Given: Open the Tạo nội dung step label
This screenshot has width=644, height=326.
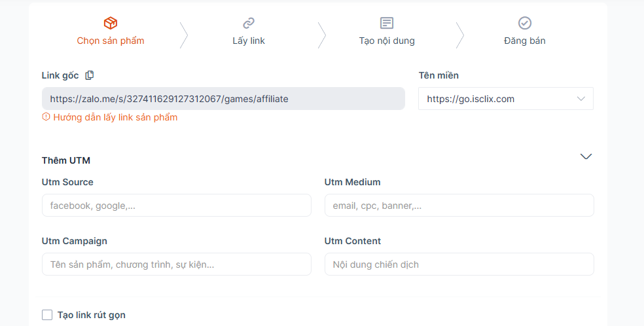Looking at the screenshot, I should [387, 41].
